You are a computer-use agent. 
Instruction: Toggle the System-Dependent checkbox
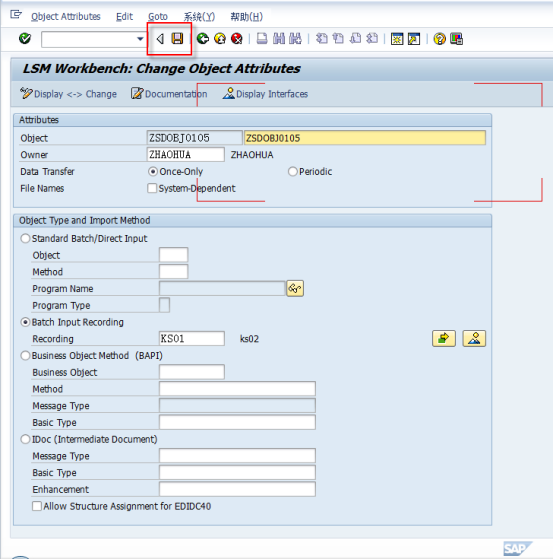(152, 188)
